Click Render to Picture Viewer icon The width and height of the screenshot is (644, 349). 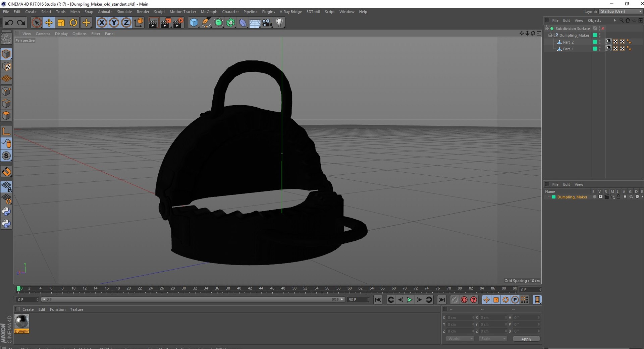[x=166, y=23]
